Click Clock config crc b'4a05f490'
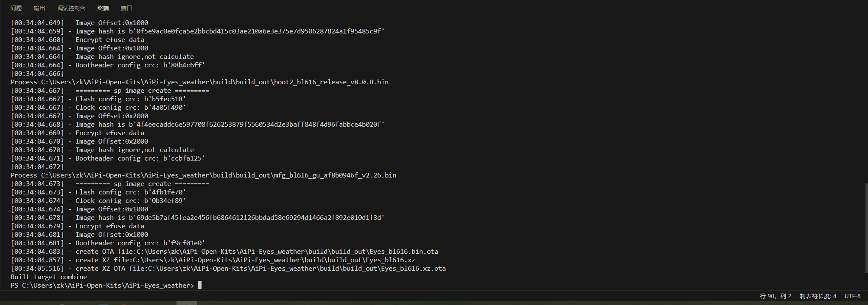This screenshot has width=868, height=305. (x=131, y=108)
